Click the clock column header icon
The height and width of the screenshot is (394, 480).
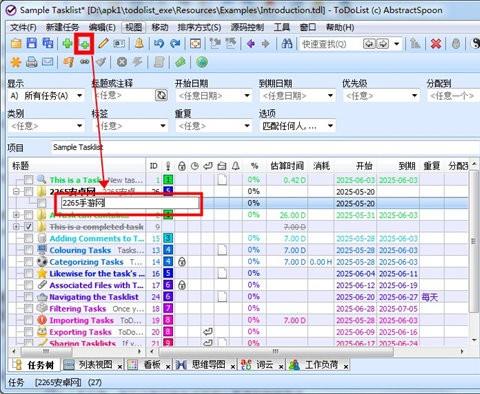(x=195, y=166)
